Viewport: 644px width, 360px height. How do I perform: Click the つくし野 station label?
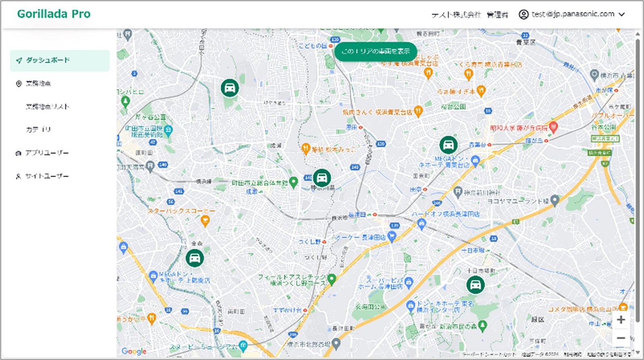pos(310,242)
